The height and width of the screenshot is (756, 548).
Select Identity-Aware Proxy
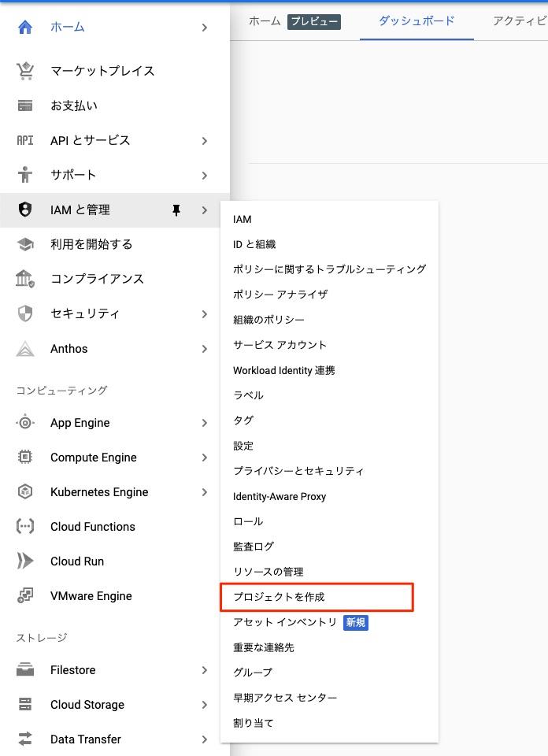point(280,497)
